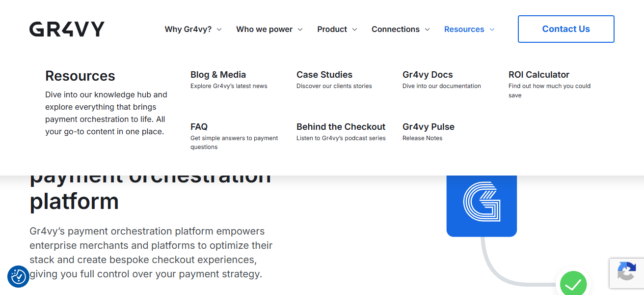Open the cookie preferences icon
The image size is (644, 295).
click(18, 276)
